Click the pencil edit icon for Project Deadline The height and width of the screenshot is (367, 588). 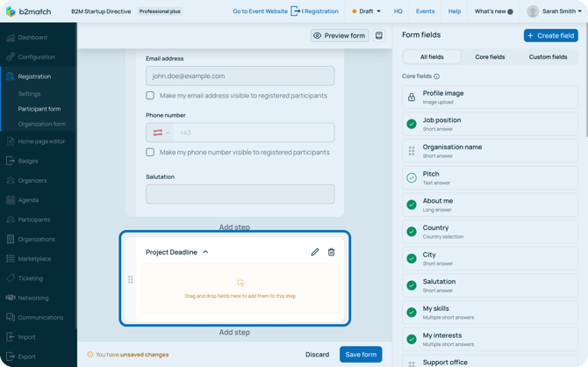[x=315, y=252]
